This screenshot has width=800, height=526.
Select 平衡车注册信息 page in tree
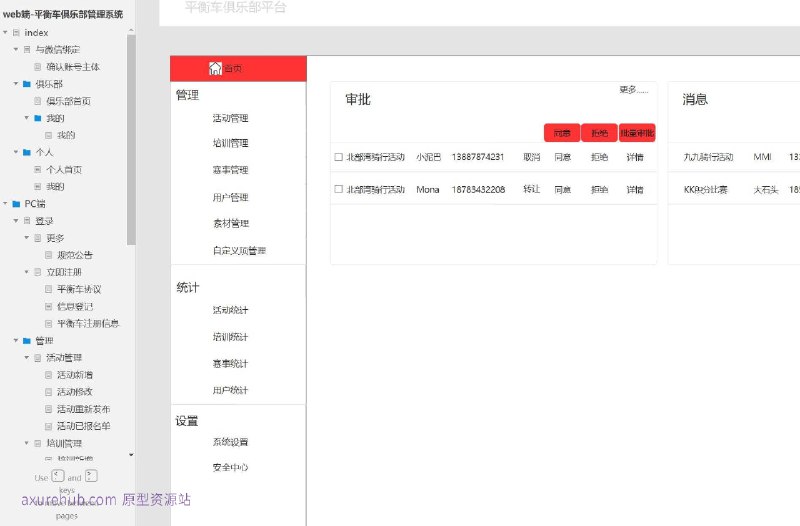tap(88, 323)
